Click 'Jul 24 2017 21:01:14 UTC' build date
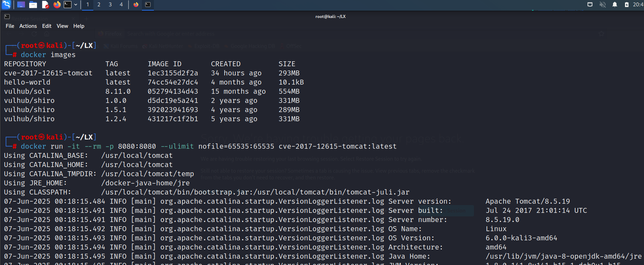The height and width of the screenshot is (265, 644). (536, 210)
